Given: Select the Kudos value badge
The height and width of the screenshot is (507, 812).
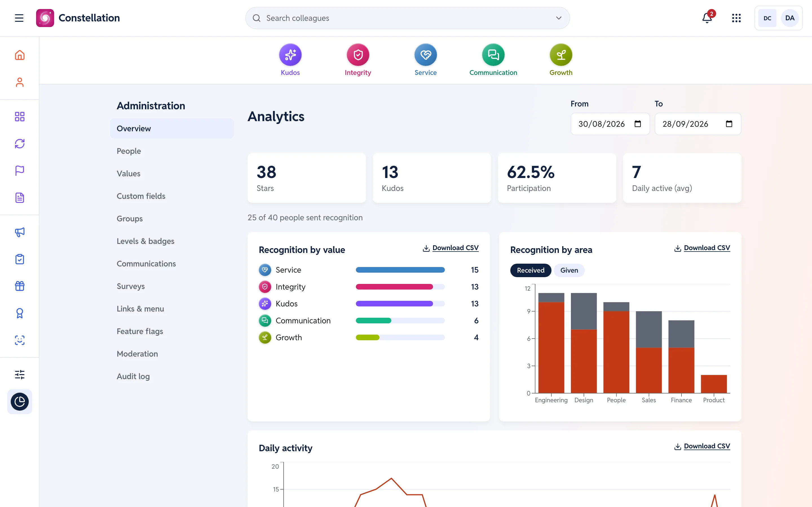Looking at the screenshot, I should click(x=290, y=60).
